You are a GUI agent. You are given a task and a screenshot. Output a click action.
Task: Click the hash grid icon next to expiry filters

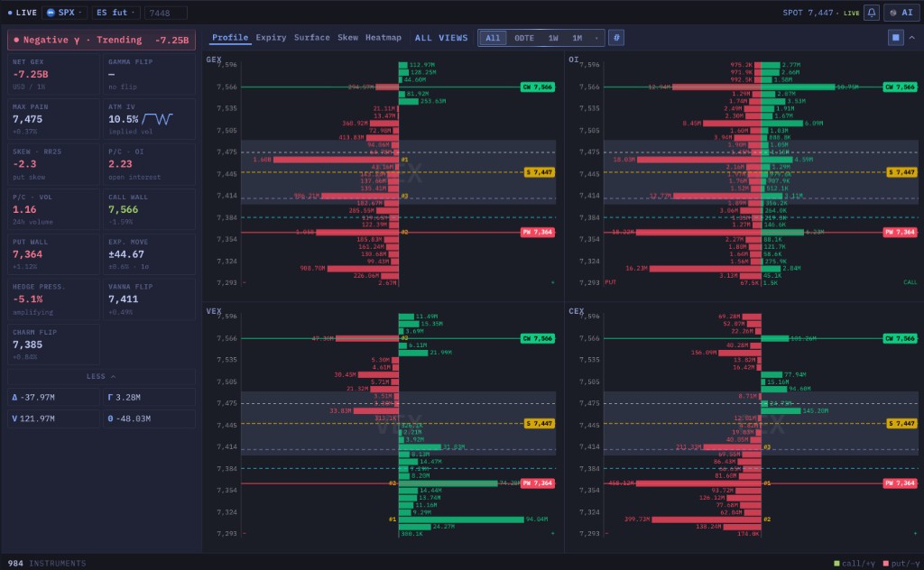coord(615,38)
